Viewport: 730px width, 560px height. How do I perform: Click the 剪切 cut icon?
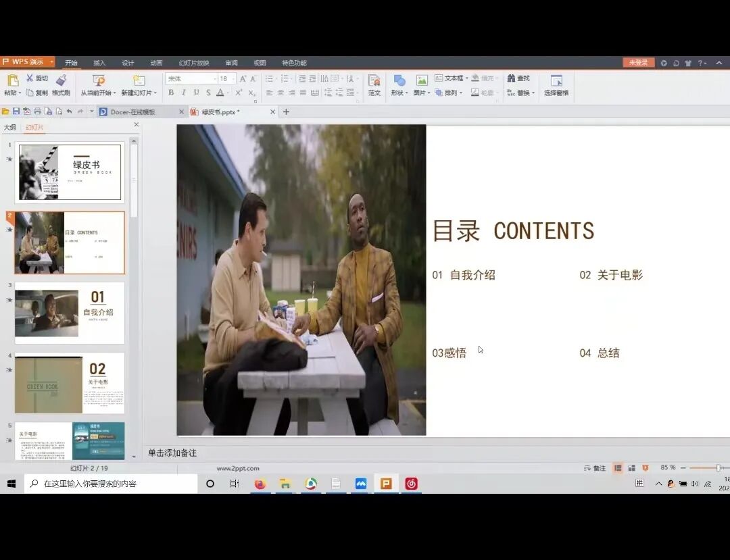pos(37,78)
